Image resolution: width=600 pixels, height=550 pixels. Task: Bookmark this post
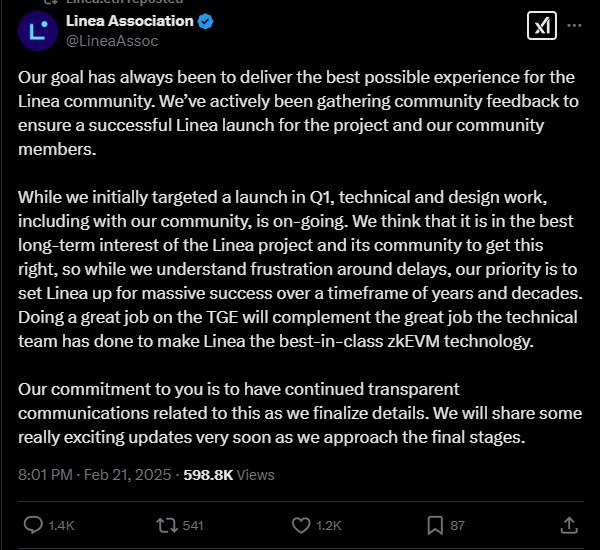point(435,526)
